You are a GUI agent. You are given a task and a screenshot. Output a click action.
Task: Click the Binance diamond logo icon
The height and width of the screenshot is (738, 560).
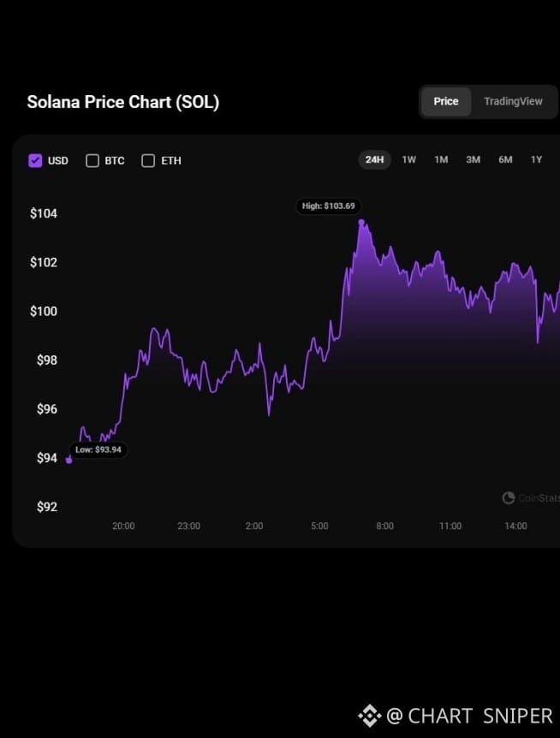(x=369, y=716)
